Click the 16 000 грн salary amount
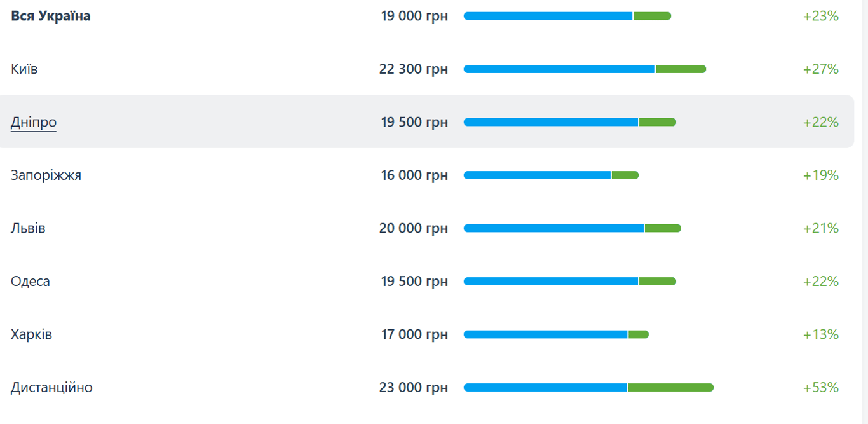 (414, 175)
